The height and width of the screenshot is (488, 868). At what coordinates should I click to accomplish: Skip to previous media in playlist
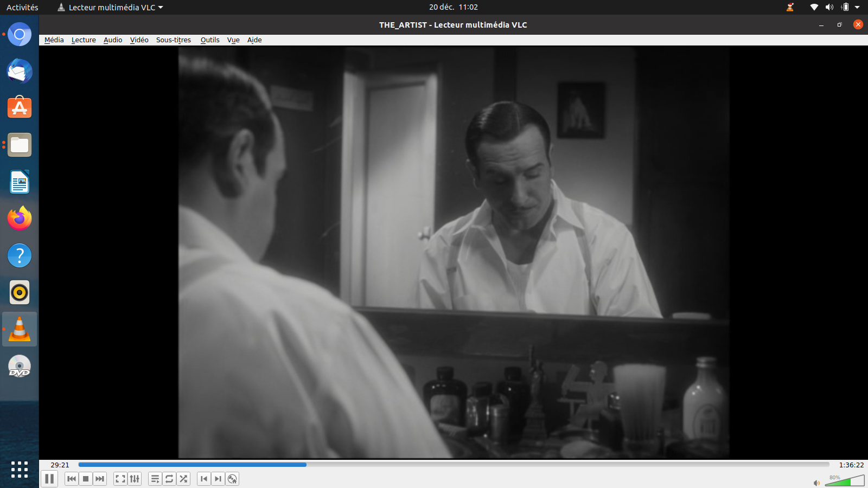tap(72, 479)
